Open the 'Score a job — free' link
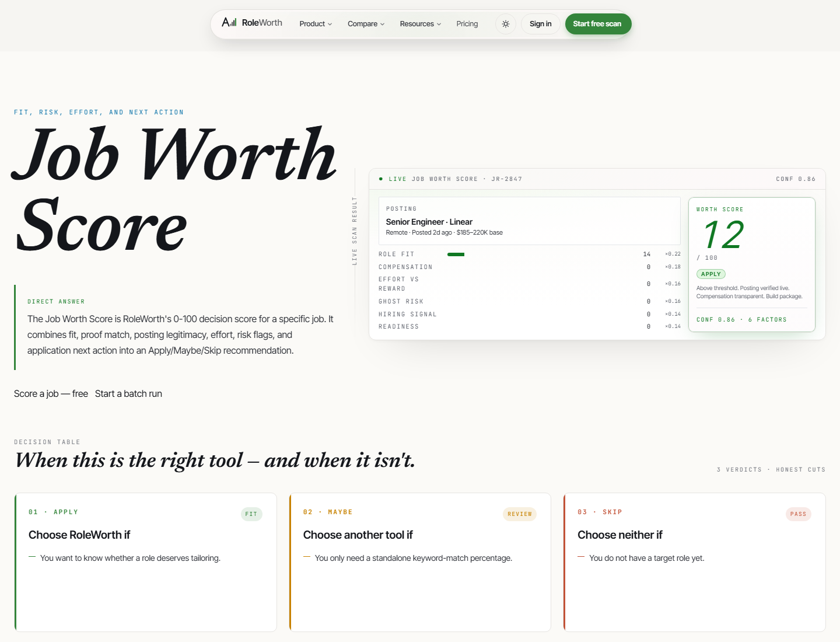This screenshot has height=642, width=840. click(51, 394)
